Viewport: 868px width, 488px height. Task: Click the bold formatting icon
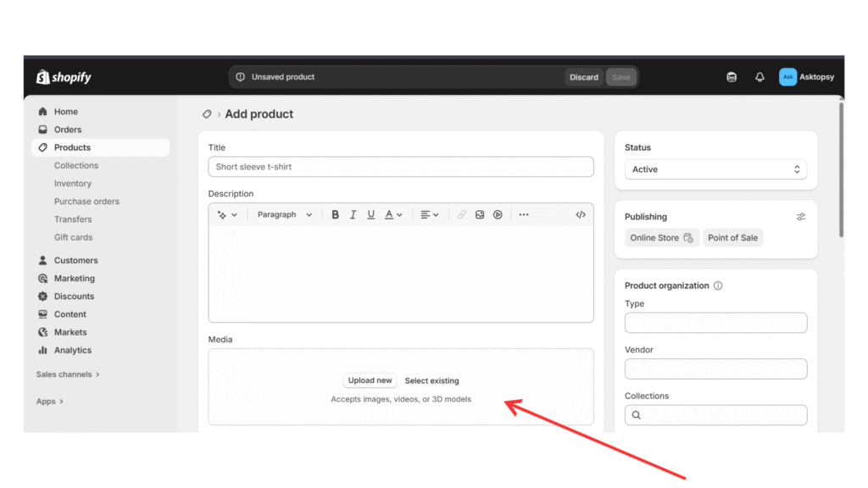click(x=335, y=215)
